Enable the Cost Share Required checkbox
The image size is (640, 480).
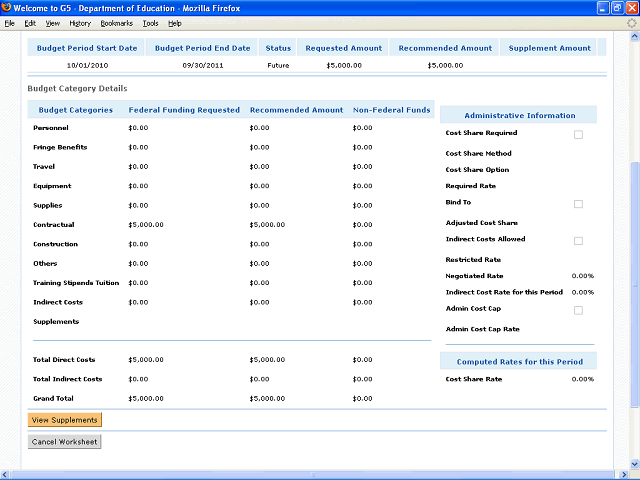tap(578, 134)
